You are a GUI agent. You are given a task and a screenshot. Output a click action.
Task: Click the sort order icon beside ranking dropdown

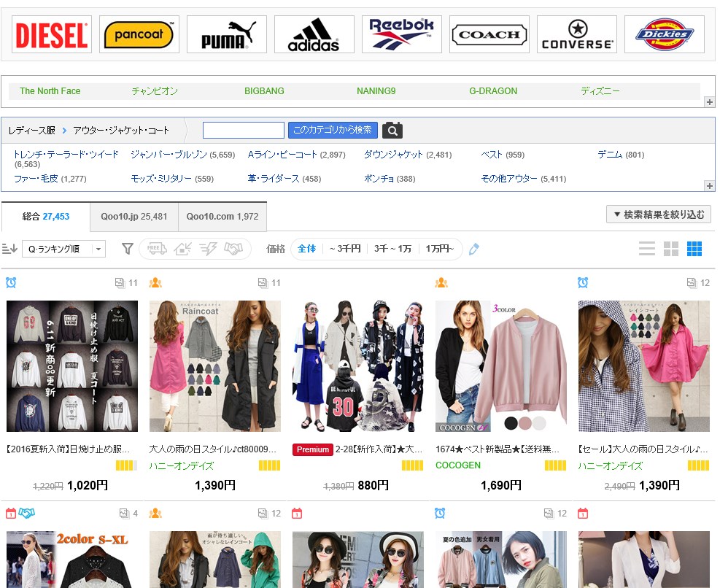[9, 249]
